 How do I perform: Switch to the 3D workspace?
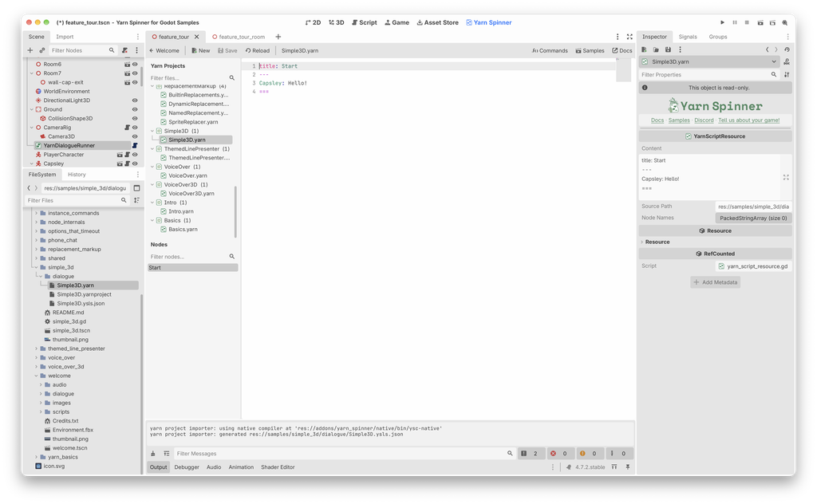coord(337,22)
